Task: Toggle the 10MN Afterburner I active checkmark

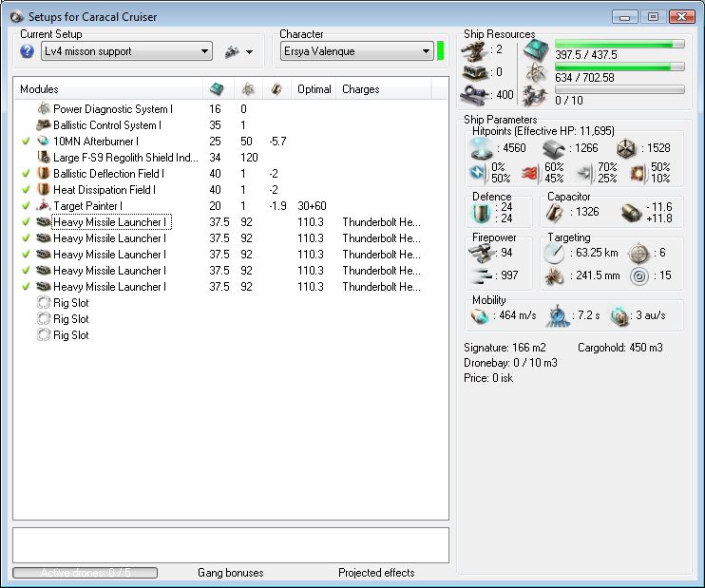Action: tap(26, 142)
